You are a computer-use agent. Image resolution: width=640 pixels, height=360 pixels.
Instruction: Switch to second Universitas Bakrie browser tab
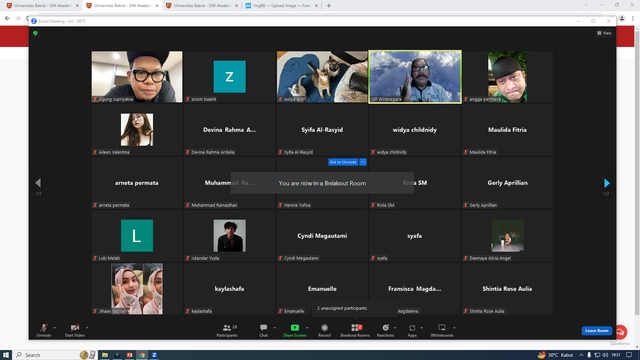pos(122,6)
